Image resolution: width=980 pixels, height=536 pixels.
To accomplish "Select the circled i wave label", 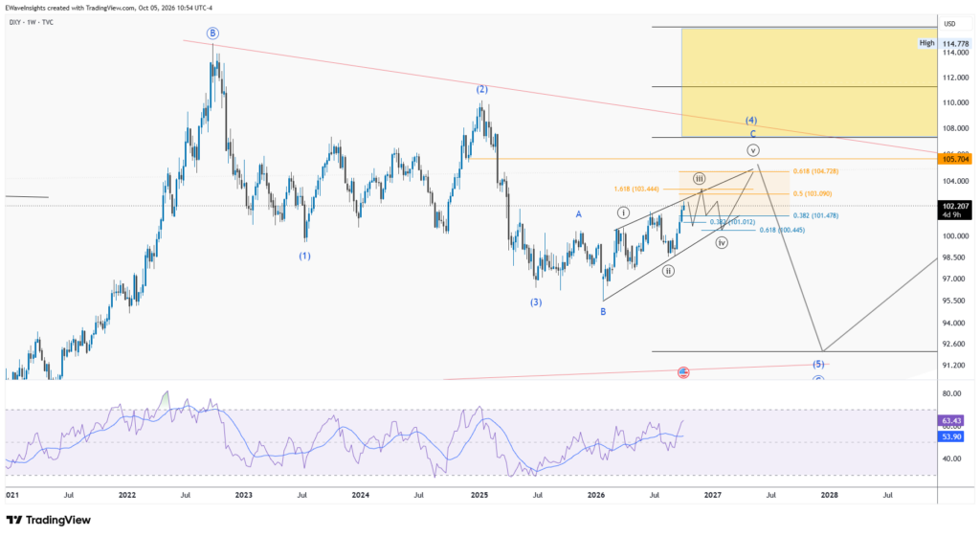I will 623,213.
